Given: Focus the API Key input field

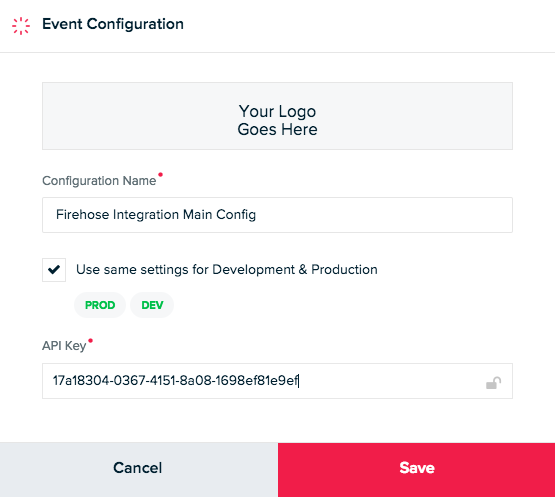Looking at the screenshot, I should [277, 381].
